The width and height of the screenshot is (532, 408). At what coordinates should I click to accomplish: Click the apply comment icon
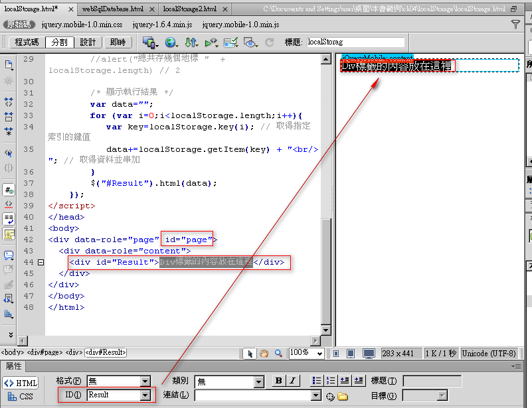pos(9,255)
